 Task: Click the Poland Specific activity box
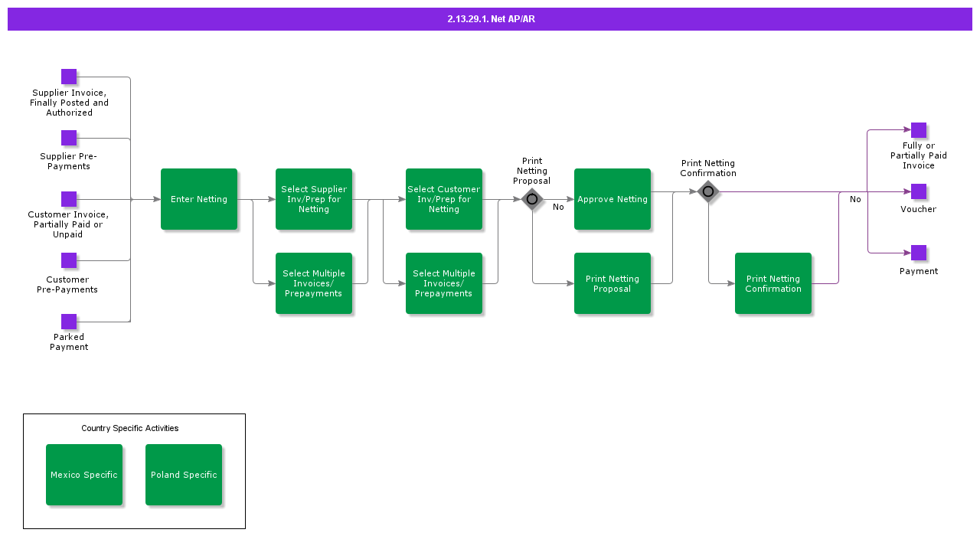pyautogui.click(x=184, y=475)
